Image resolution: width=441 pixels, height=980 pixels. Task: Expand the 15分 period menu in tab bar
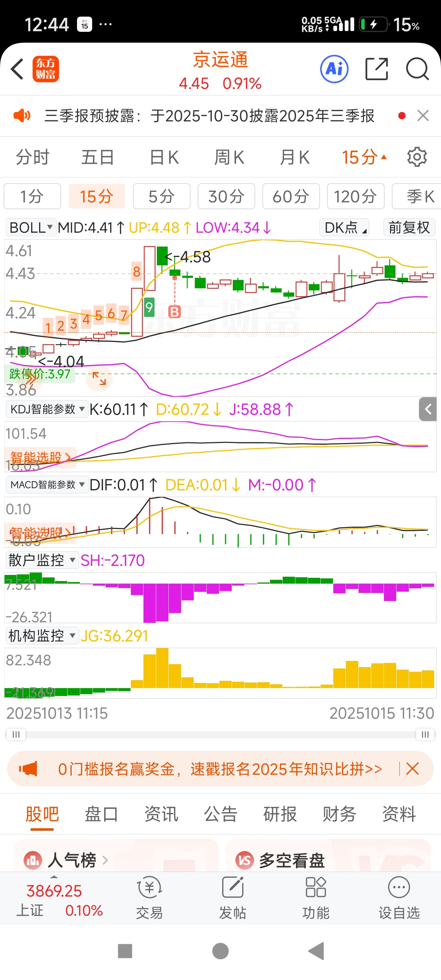[x=364, y=157]
